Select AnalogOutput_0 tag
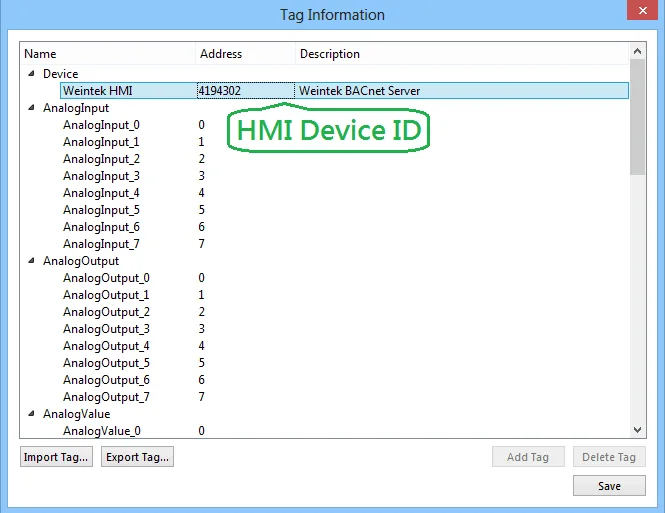This screenshot has width=665, height=513. [106, 278]
